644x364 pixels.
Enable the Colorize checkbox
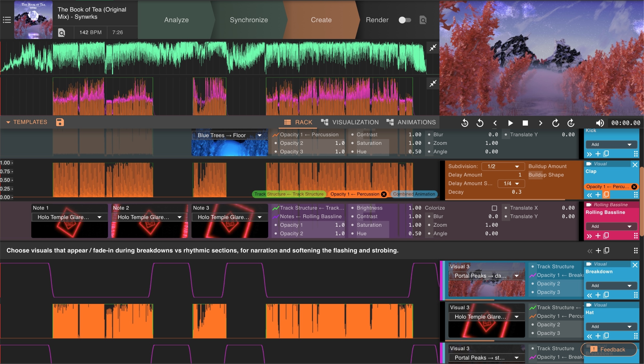(x=494, y=208)
